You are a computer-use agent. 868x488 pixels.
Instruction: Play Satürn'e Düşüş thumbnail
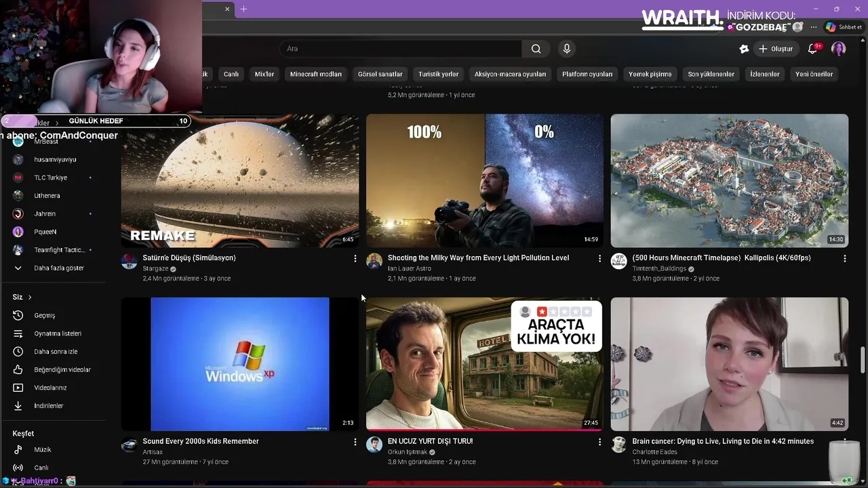(x=240, y=180)
